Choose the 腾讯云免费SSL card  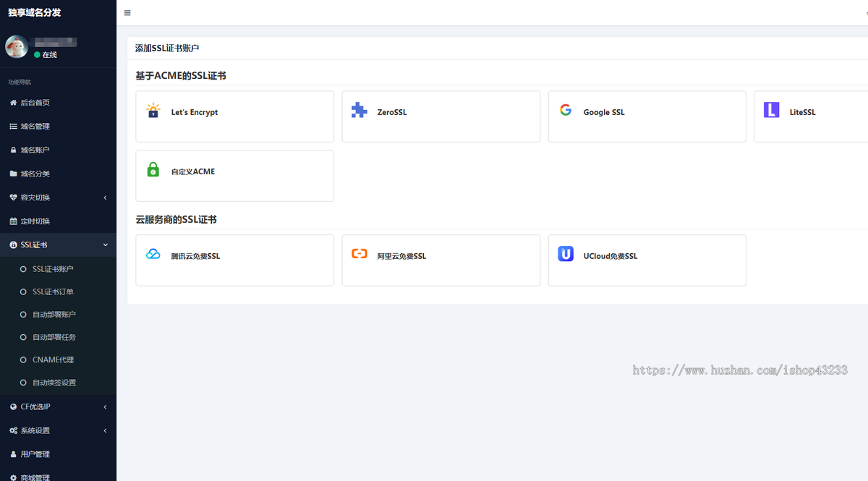[235, 260]
